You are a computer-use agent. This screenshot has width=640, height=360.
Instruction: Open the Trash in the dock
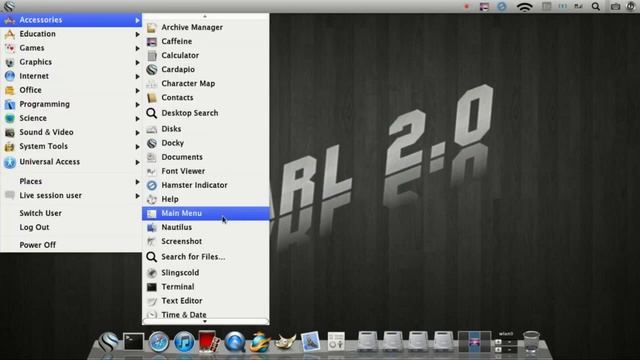531,342
